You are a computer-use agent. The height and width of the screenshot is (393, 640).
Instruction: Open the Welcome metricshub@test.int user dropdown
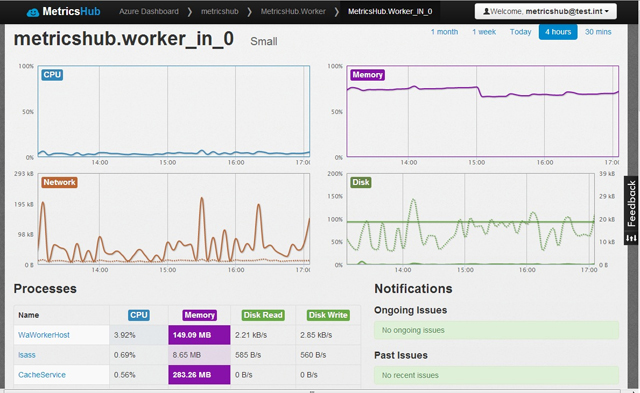point(546,11)
